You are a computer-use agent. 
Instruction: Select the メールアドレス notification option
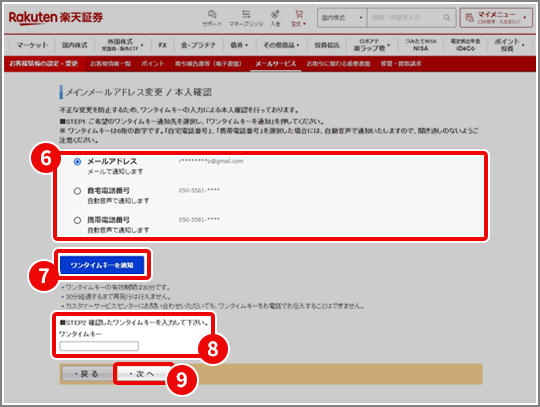coord(77,161)
